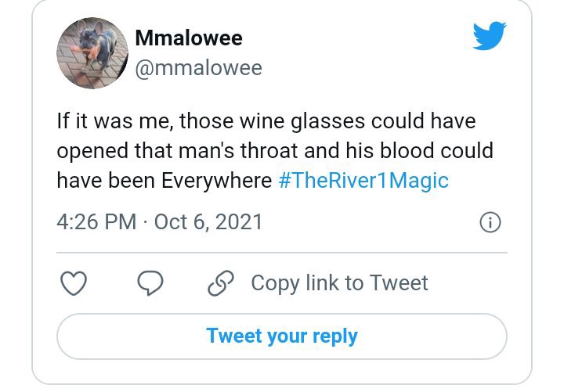Select the Copy link to Tweet text
Viewport: 564px width, 392px height.
coord(339,283)
